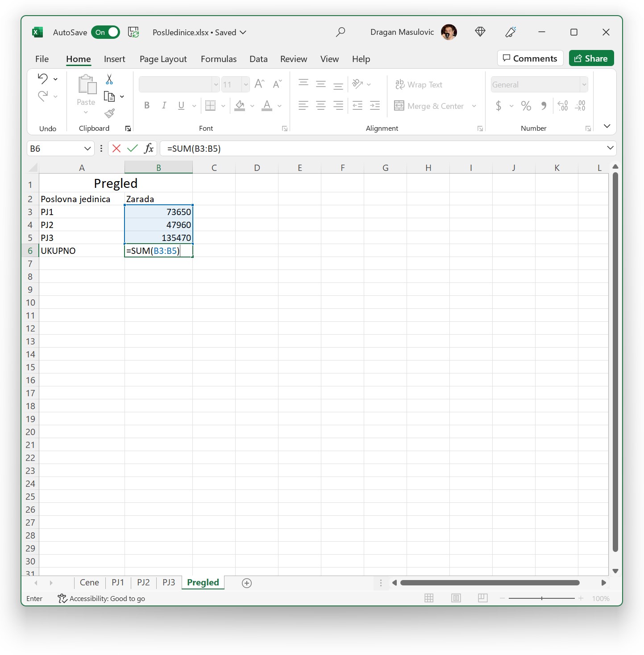644x655 pixels.
Task: Click the Comments button
Action: (530, 58)
